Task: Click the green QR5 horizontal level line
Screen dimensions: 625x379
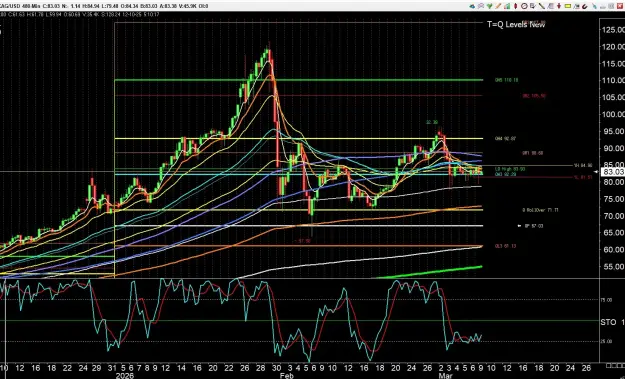Action: [299, 80]
